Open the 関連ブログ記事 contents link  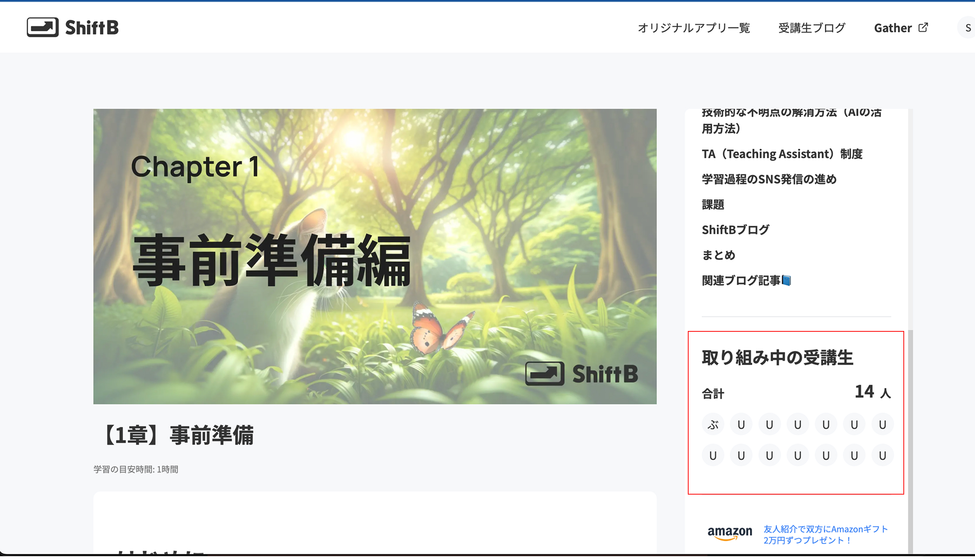[x=741, y=281]
